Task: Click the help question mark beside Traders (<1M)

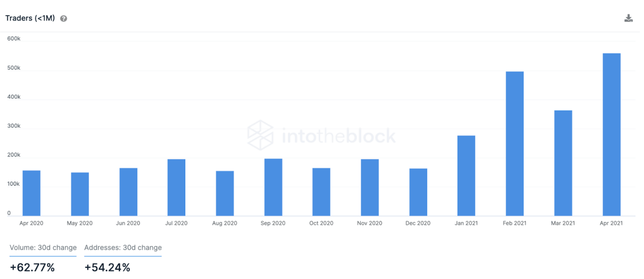Action: [x=63, y=18]
